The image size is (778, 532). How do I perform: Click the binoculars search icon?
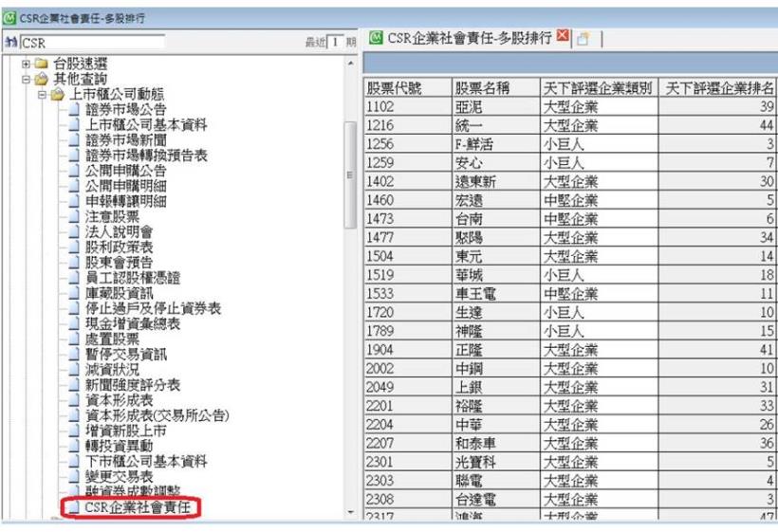click(11, 42)
